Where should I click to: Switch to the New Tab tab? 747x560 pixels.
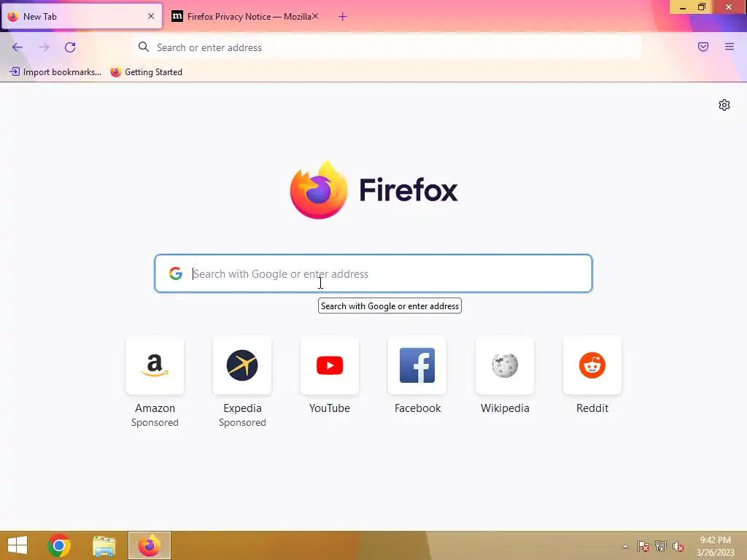[82, 17]
